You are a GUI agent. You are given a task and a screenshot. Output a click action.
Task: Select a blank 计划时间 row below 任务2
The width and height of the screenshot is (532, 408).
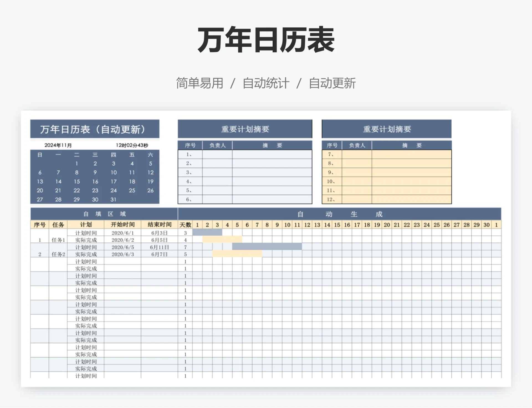[86, 262]
